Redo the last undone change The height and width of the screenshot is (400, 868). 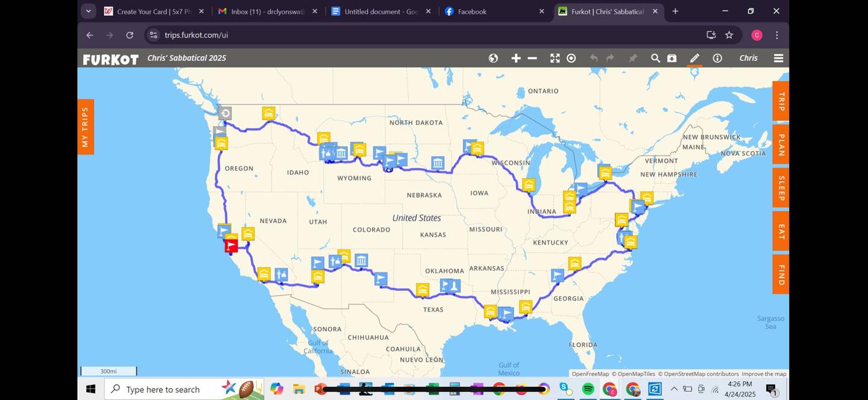pos(610,58)
